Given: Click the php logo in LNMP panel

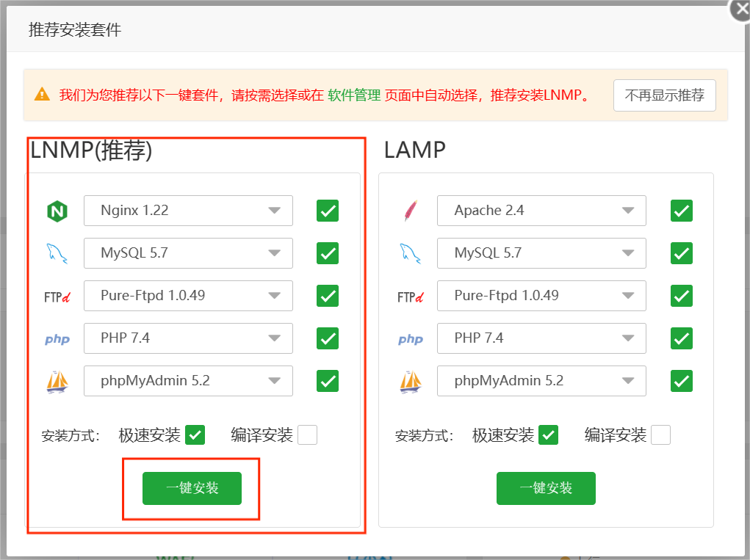Looking at the screenshot, I should tap(57, 339).
